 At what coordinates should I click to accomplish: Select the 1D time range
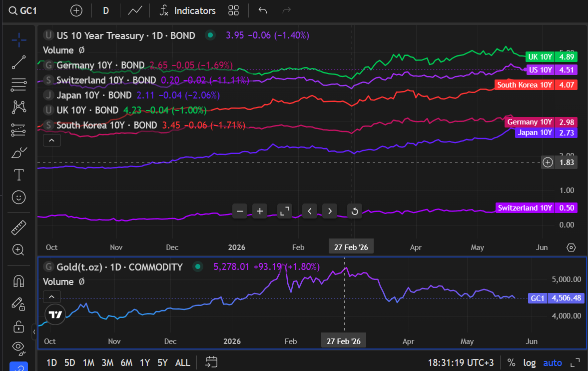pos(51,362)
